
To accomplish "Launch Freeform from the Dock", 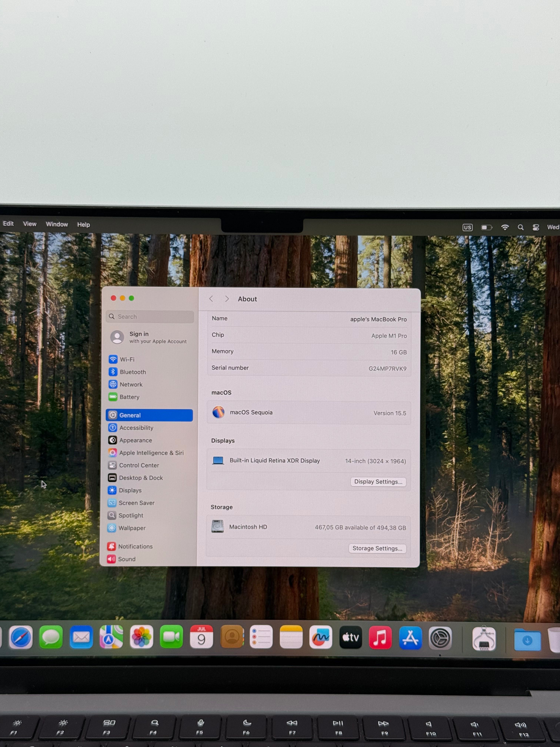I will (321, 637).
